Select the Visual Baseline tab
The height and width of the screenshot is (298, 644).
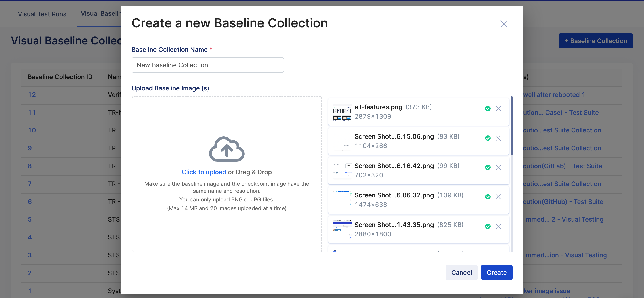100,13
